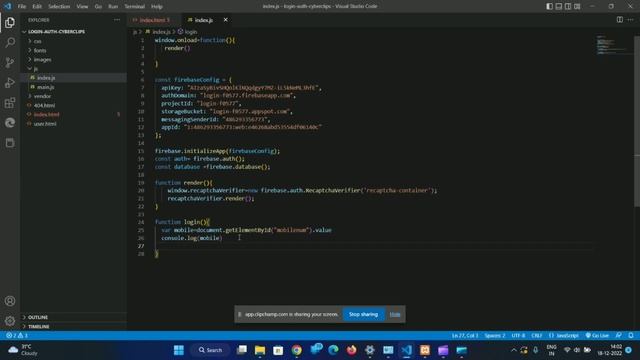Image resolution: width=640 pixels, height=360 pixels.
Task: Place cursor on empty line 27
Action: coord(373,246)
